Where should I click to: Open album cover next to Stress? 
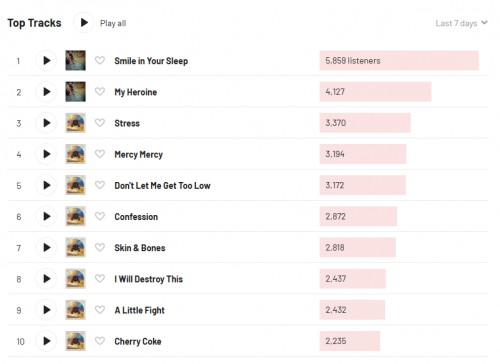click(75, 123)
